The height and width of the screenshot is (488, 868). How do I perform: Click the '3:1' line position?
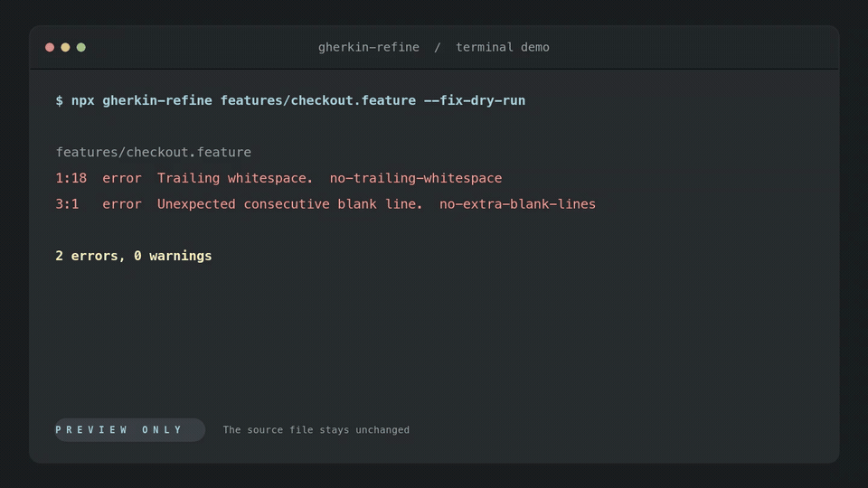tap(67, 204)
